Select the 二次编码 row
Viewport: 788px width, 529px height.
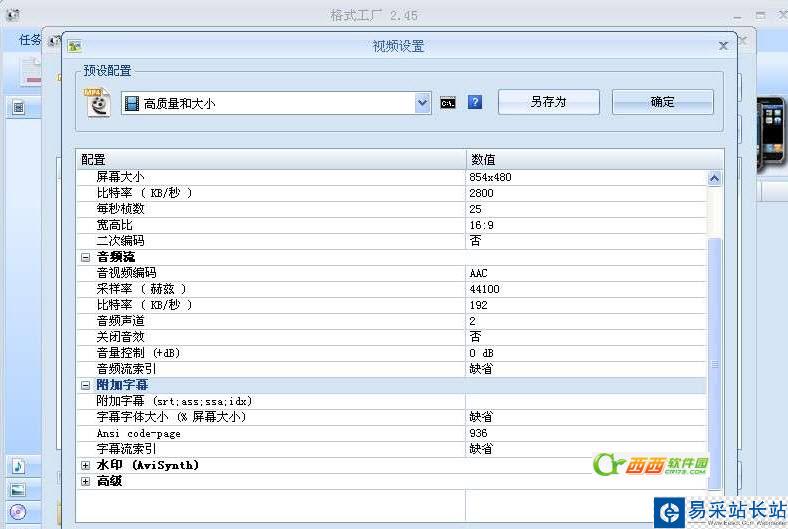click(391, 242)
